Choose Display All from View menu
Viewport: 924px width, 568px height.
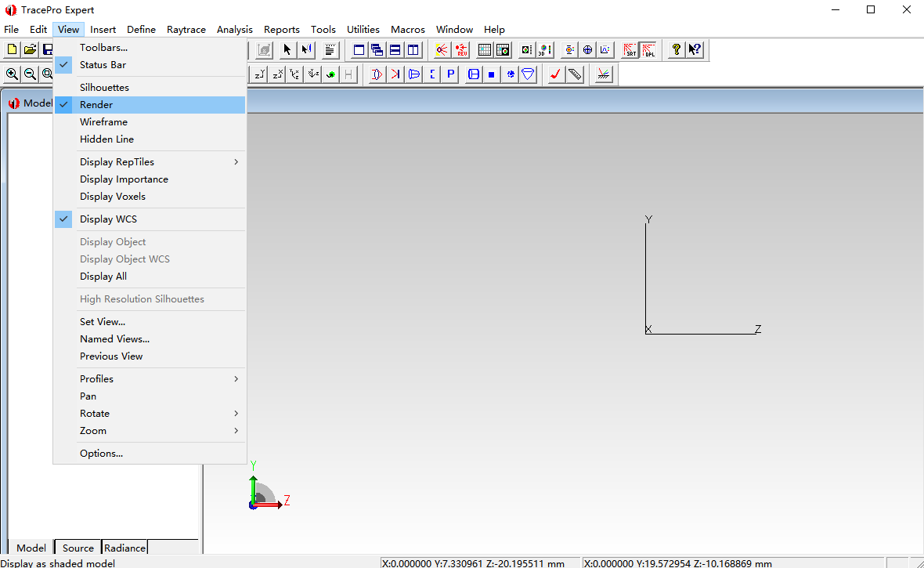point(150,276)
